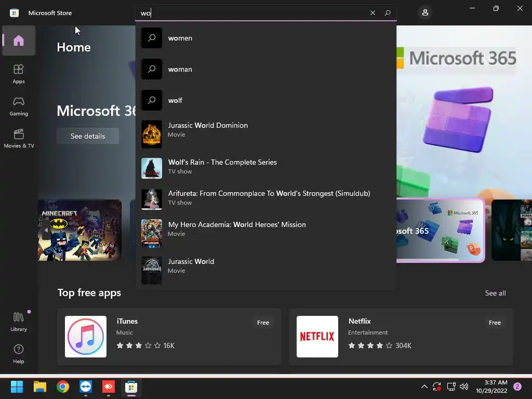Open the Home section in the sidebar

click(19, 41)
